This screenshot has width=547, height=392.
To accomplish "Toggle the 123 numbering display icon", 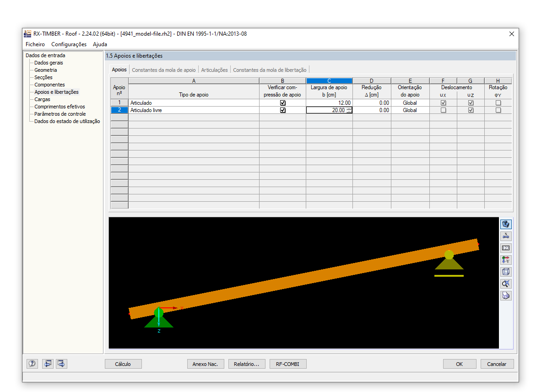I will pyautogui.click(x=505, y=248).
